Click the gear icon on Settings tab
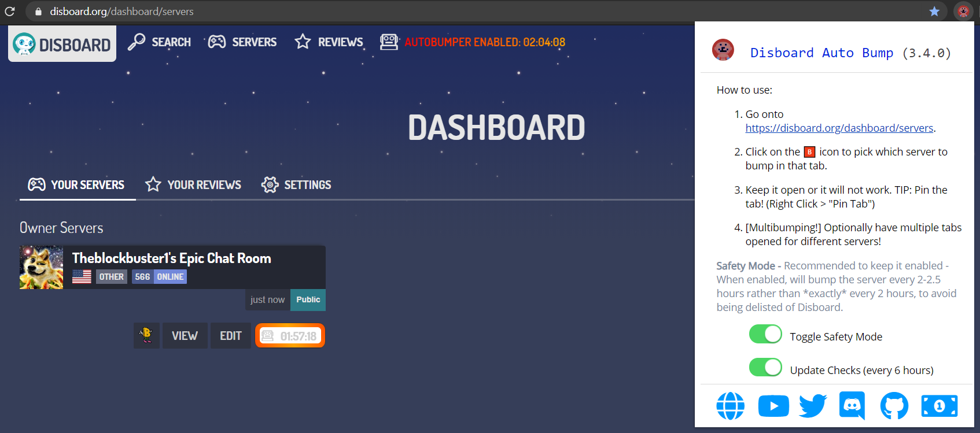Screen dimensions: 980x433 [x=270, y=185]
